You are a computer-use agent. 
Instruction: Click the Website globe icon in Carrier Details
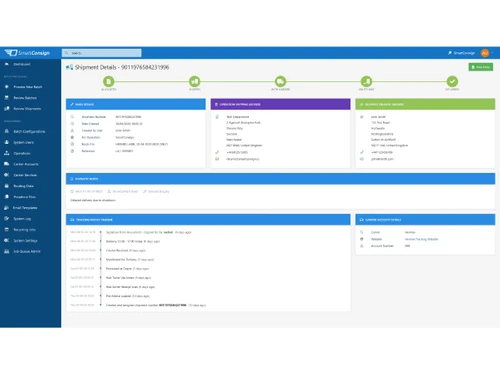pos(362,239)
